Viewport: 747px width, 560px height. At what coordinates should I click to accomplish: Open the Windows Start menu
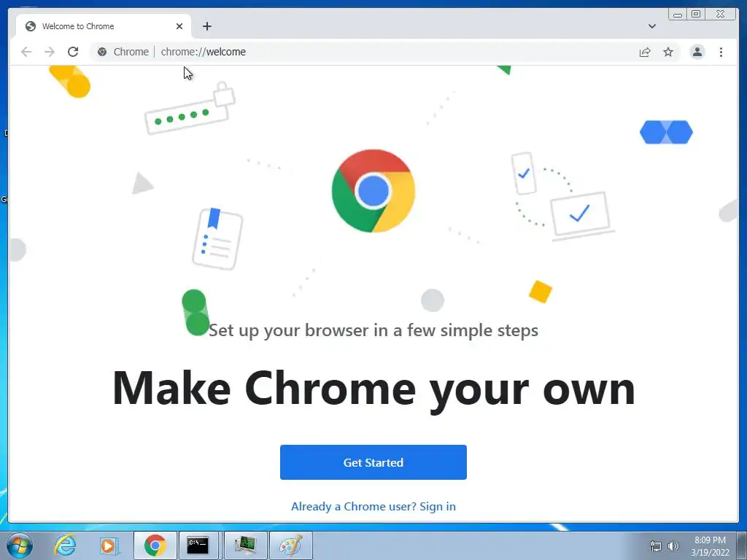[x=20, y=545]
